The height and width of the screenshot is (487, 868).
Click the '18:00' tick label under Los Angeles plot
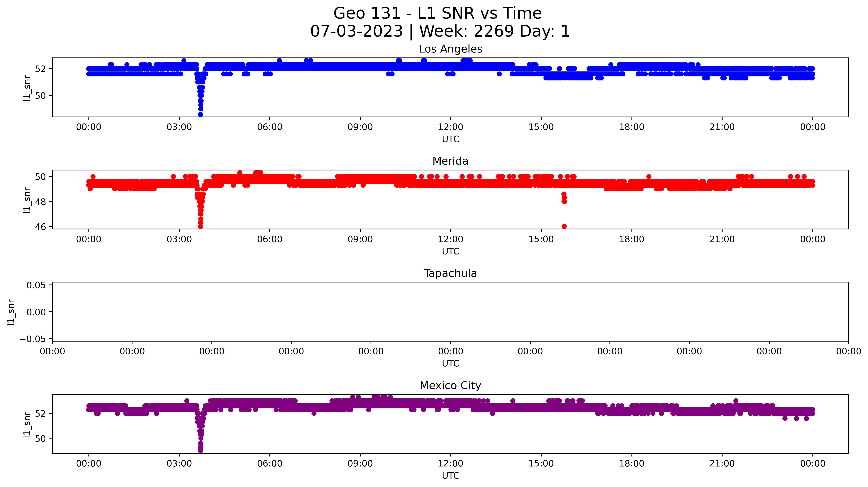[x=631, y=127]
